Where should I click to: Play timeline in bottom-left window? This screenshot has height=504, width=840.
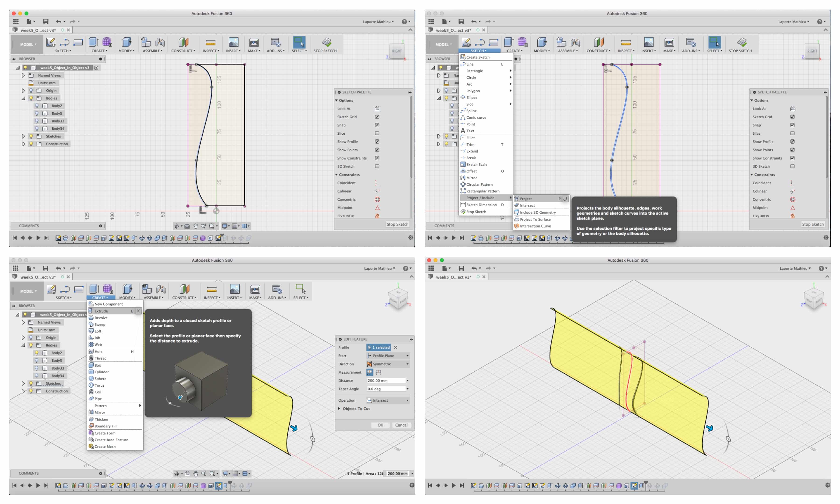tap(38, 485)
